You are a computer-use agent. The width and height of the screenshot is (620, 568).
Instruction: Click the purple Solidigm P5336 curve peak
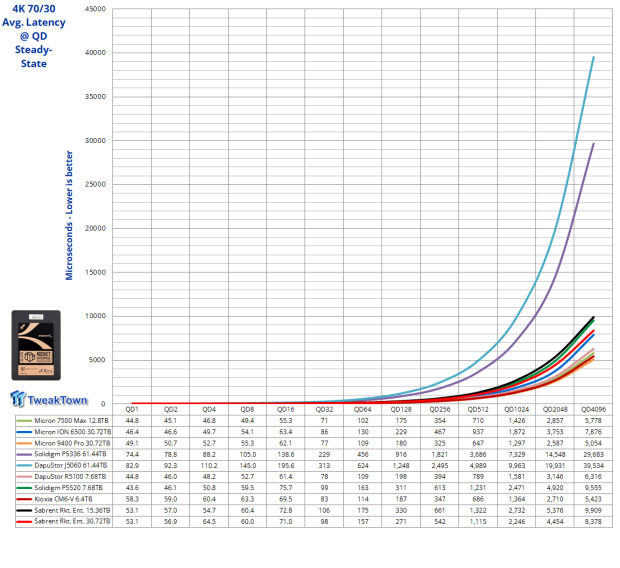593,144
